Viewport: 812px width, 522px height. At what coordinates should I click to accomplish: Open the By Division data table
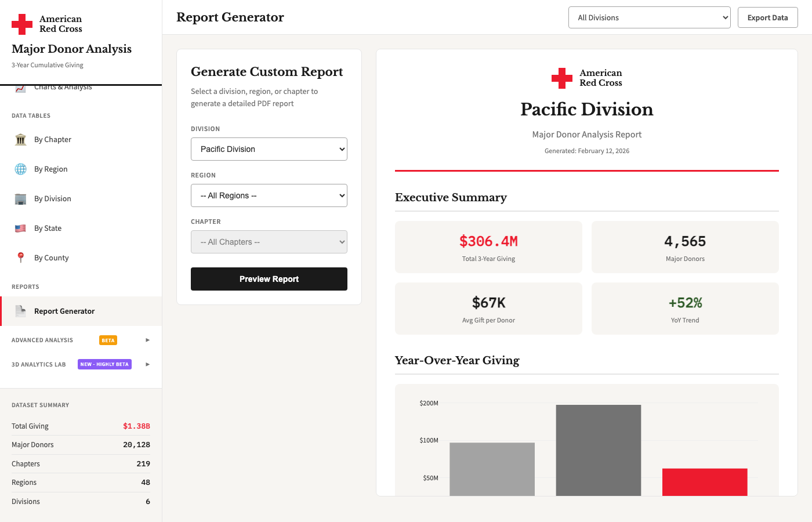coord(81,198)
